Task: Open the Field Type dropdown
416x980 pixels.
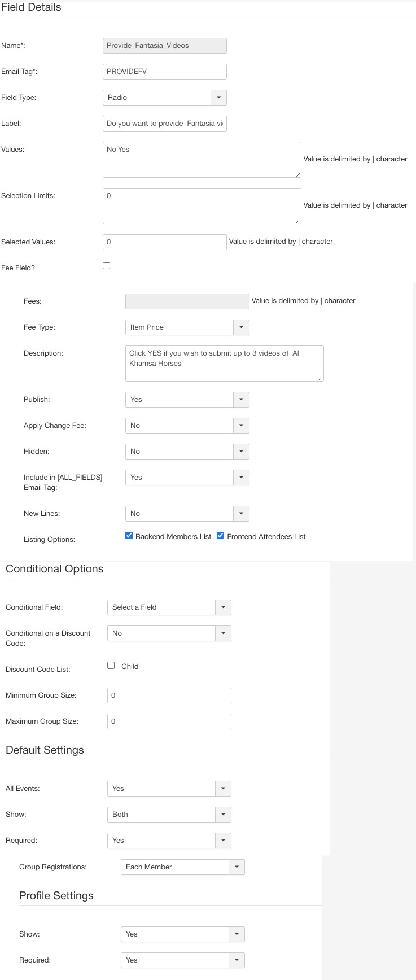Action: 164,98
